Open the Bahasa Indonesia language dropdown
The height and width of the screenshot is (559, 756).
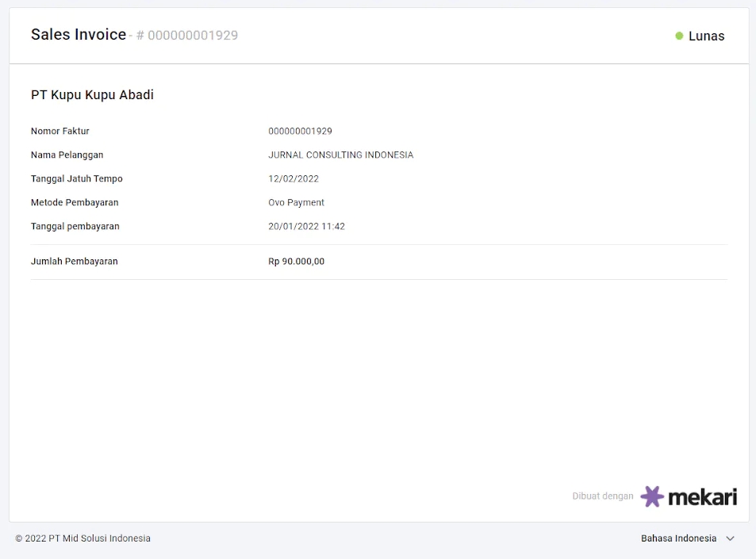point(678,538)
